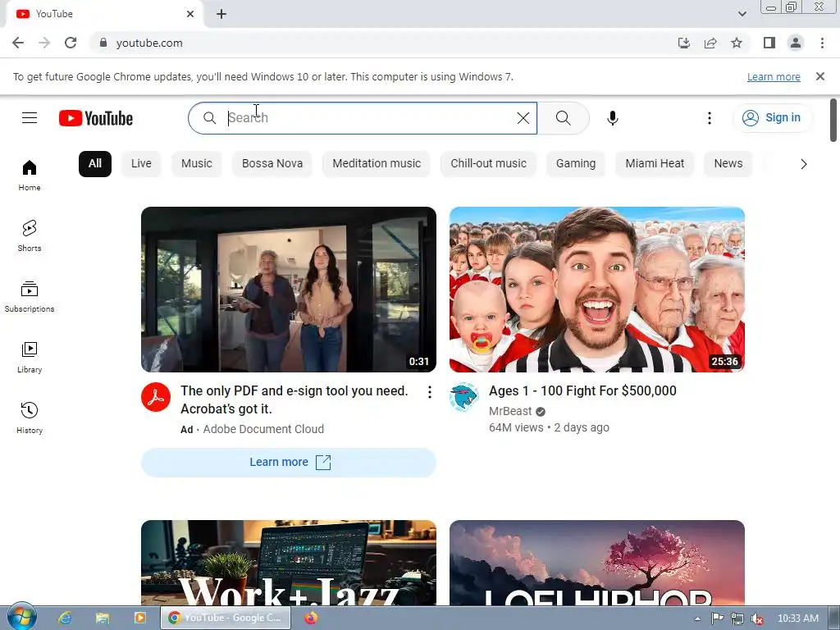The image size is (840, 630).
Task: Click the Sign in button
Action: pyautogui.click(x=773, y=118)
